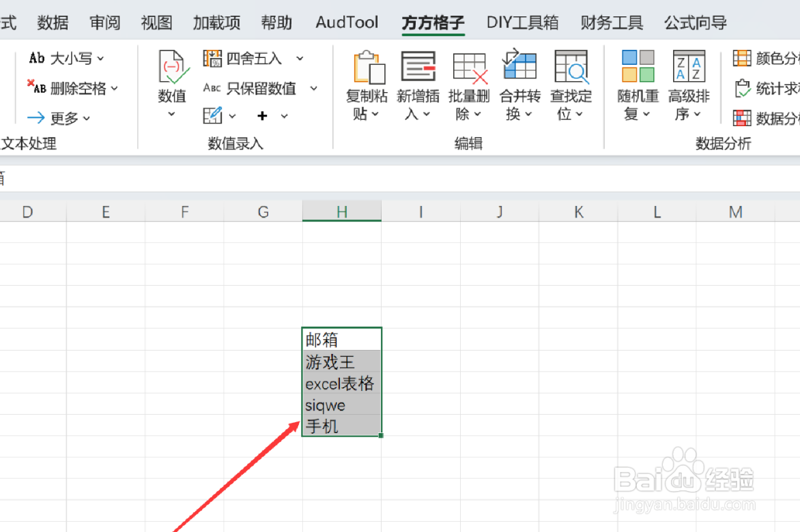Screen dimensions: 800x532
Task: Open the plus icon dropdown arrow
Action: click(284, 116)
